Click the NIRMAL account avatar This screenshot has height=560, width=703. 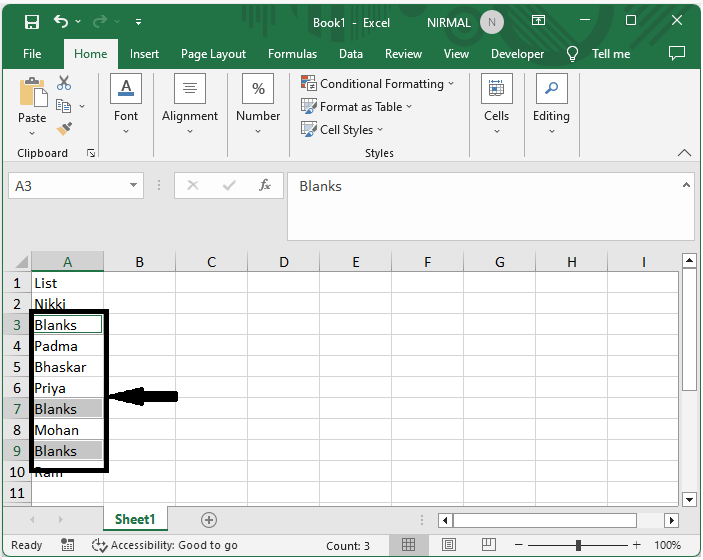[492, 22]
